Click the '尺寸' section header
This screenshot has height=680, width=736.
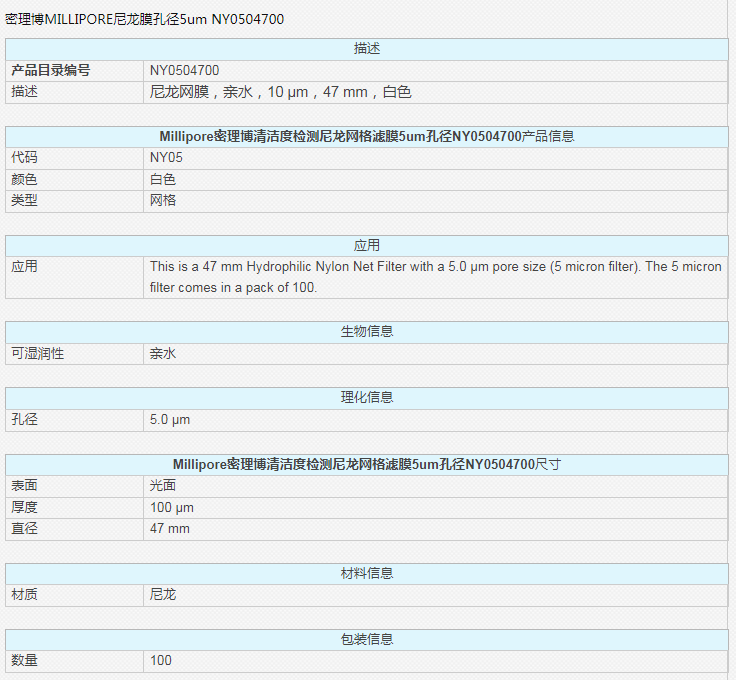coord(367,465)
